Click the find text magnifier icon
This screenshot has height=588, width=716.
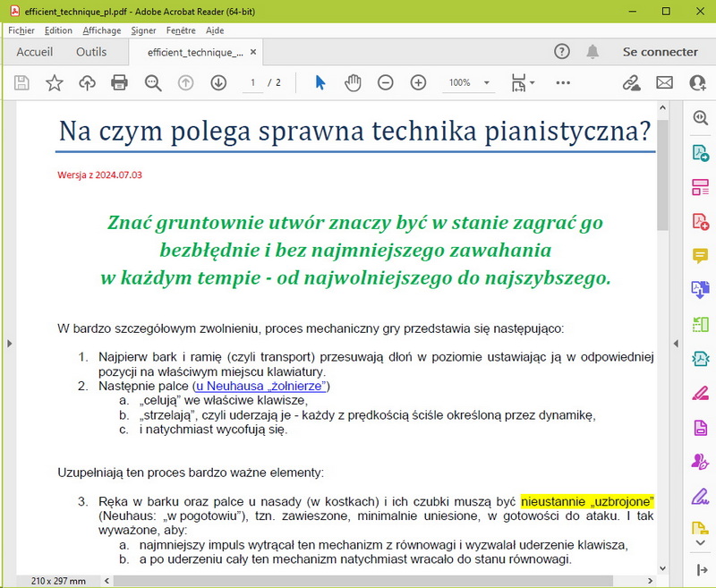click(x=153, y=83)
